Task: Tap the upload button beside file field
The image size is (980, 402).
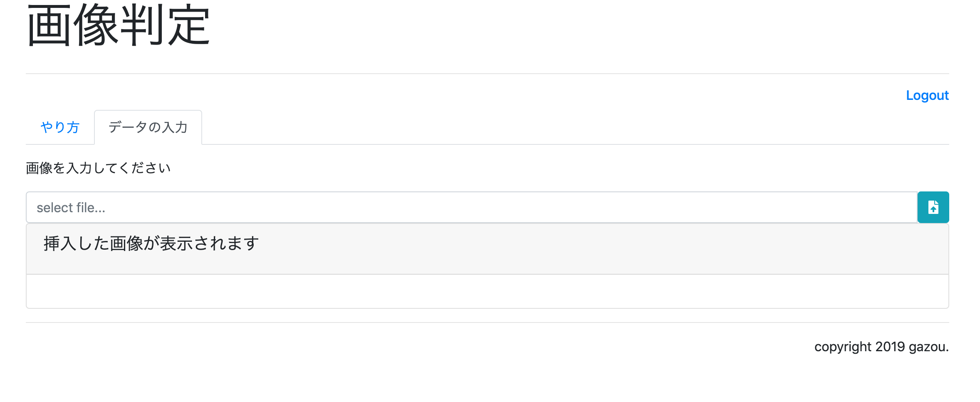Action: 933,207
